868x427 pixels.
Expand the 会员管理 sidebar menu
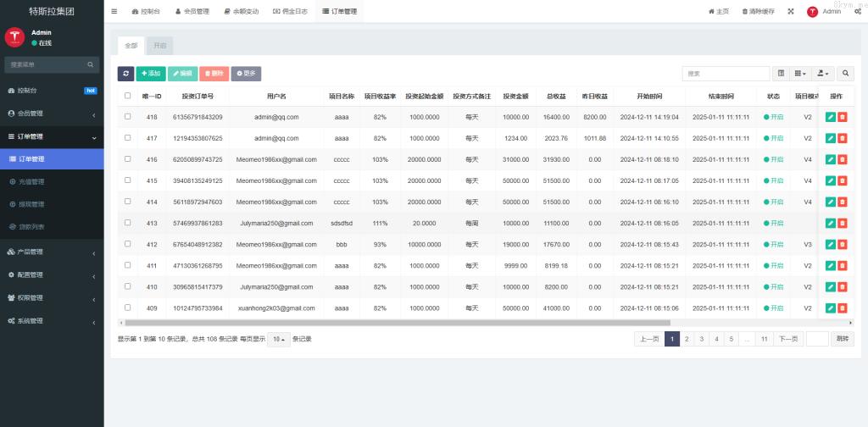point(51,114)
